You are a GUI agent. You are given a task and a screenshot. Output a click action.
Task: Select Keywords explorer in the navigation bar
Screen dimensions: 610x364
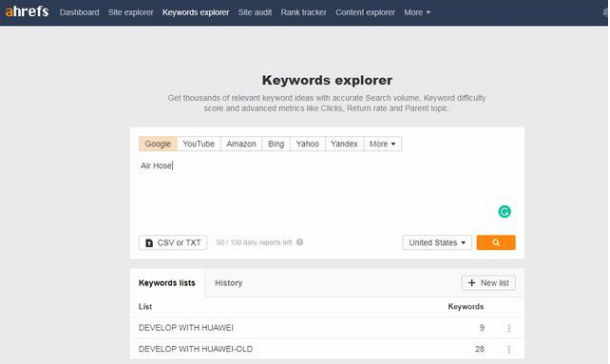coord(195,12)
